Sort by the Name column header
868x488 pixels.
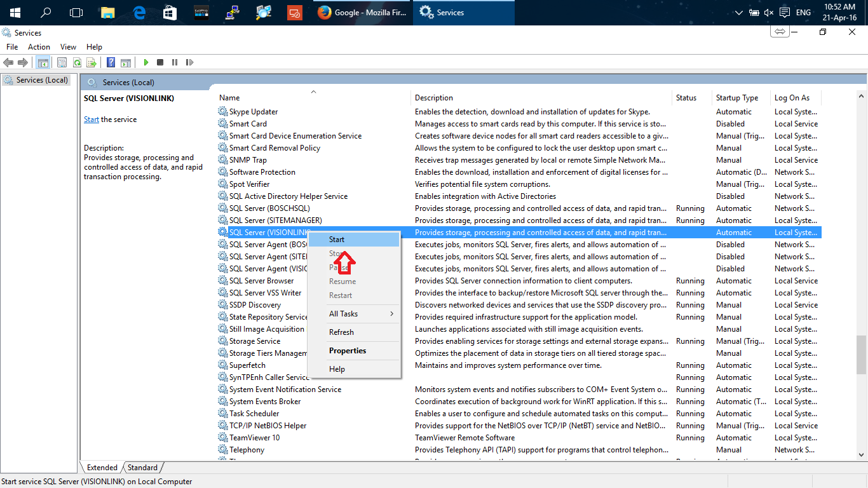tap(313, 98)
